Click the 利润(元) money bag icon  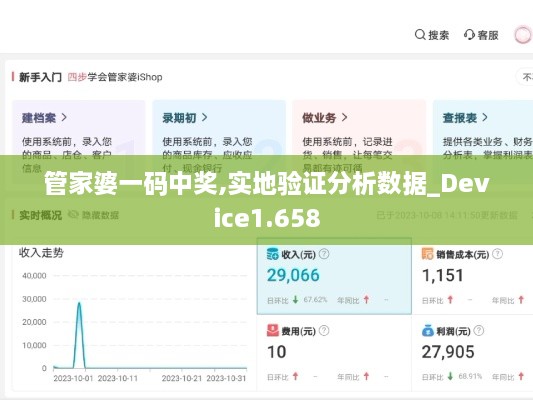428,330
